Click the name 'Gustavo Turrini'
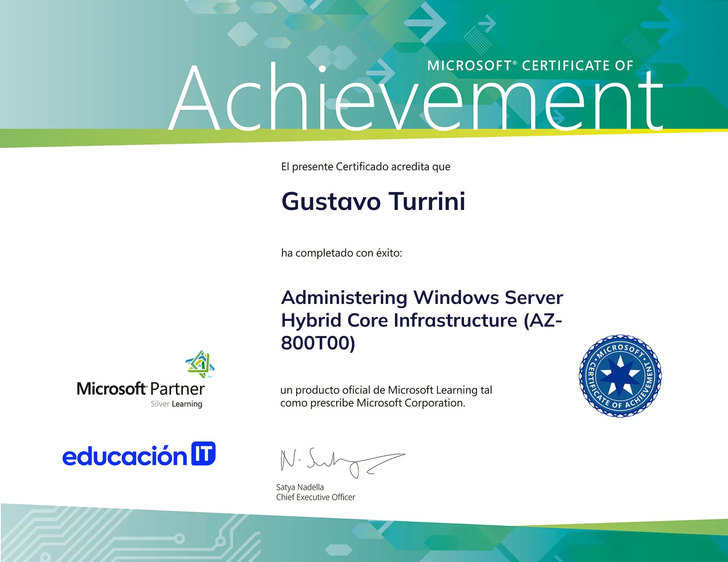Screen dimensions: 728x562 [373, 201]
